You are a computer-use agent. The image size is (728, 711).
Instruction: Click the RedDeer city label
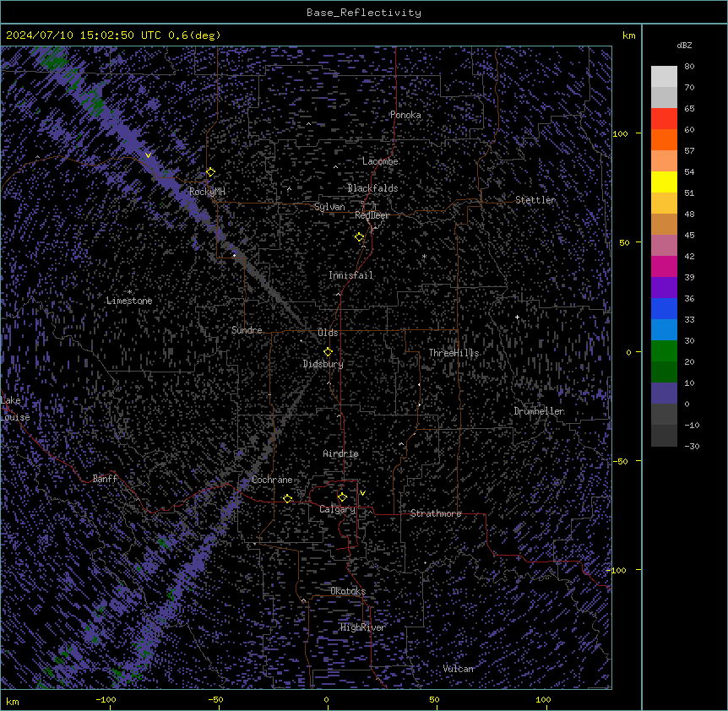point(372,215)
